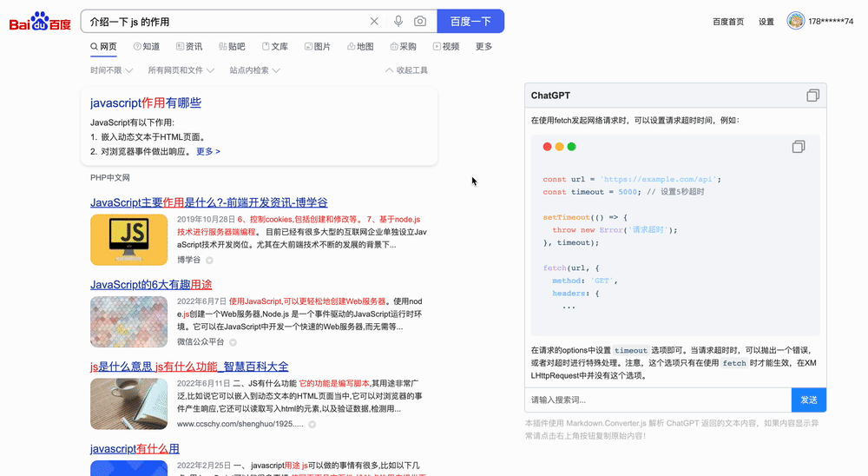Viewport: 868px width, 476px height.
Task: Click the 'const timeout = 5000' code line
Action: coord(591,192)
